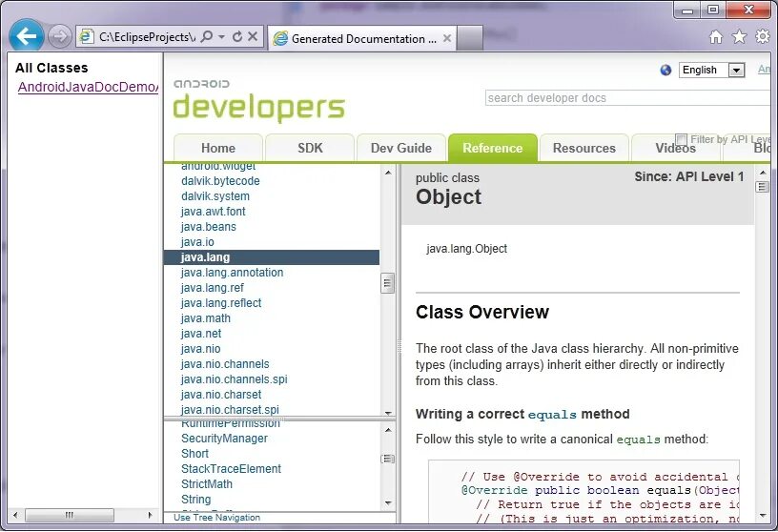
Task: Open the Dev Guide tab
Action: pyautogui.click(x=400, y=148)
